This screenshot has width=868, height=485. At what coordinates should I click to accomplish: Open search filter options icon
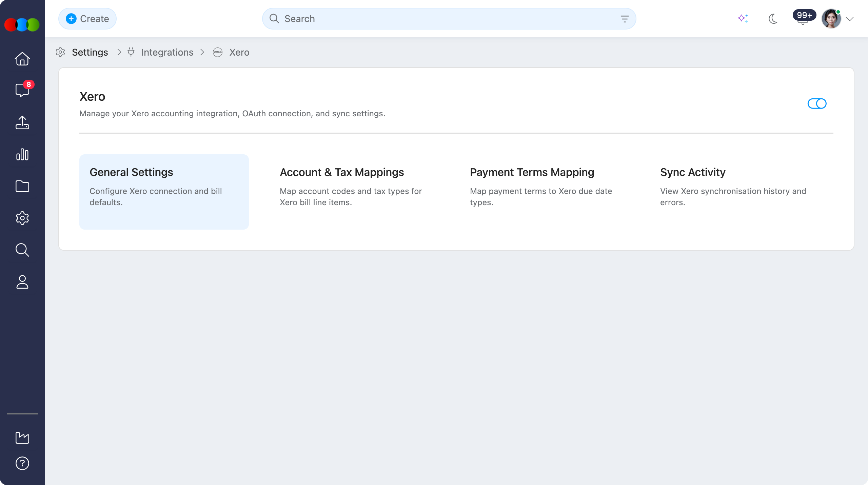pos(625,19)
